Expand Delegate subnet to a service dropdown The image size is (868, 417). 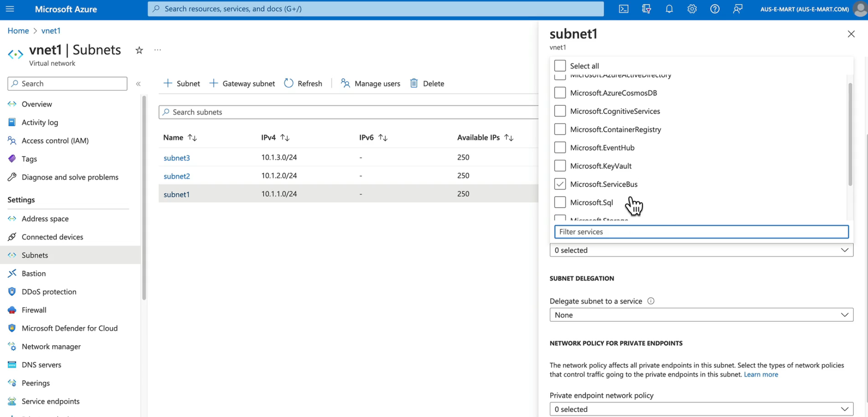(701, 315)
